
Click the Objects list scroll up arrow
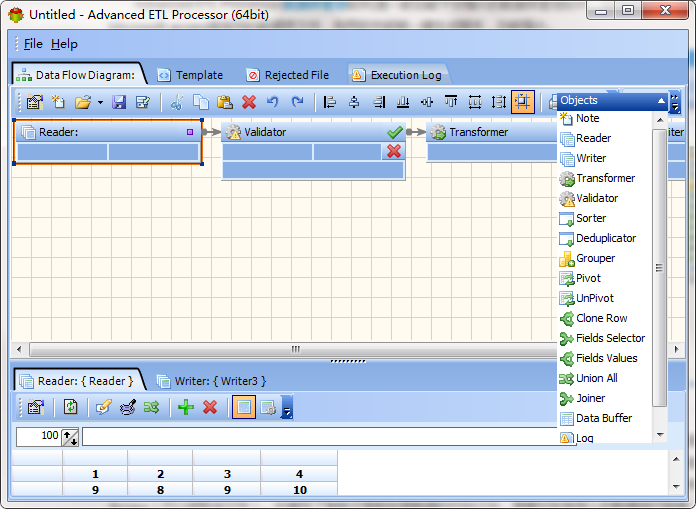[x=660, y=120]
